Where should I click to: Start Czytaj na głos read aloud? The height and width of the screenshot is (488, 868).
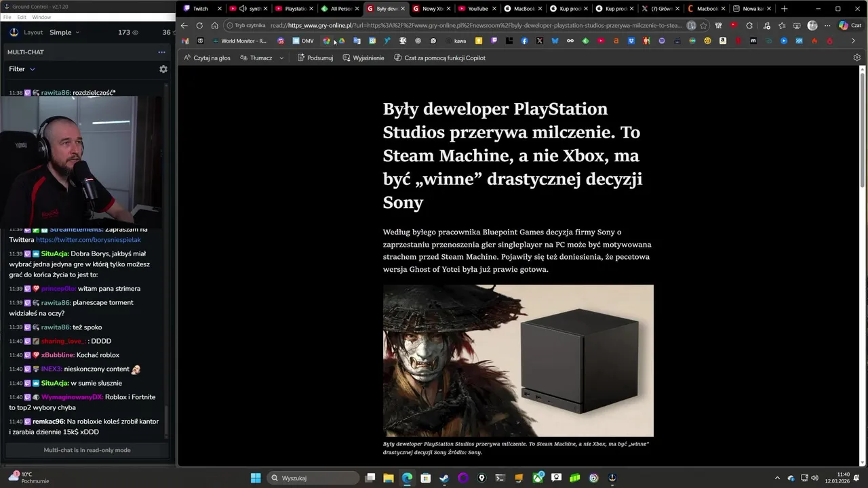click(x=207, y=58)
